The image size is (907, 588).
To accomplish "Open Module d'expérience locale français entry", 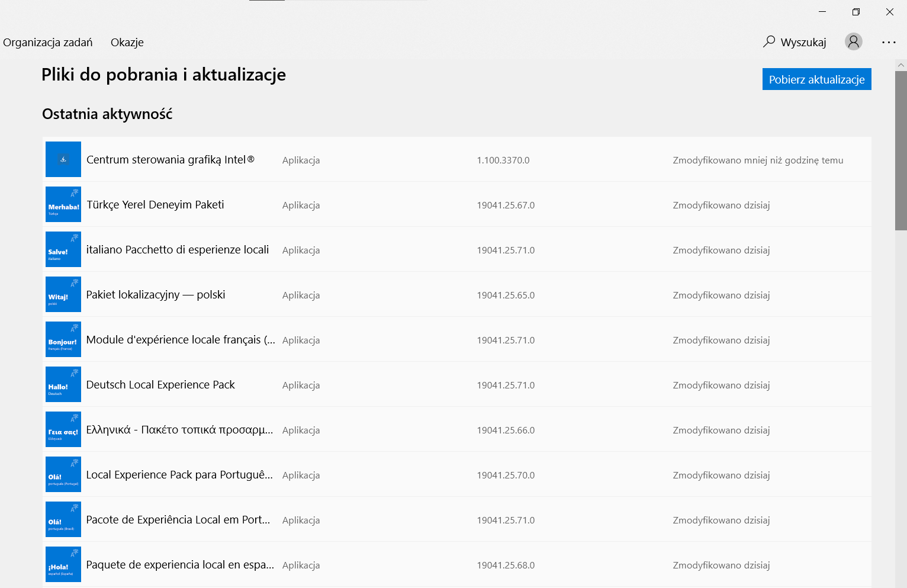I will (x=457, y=339).
